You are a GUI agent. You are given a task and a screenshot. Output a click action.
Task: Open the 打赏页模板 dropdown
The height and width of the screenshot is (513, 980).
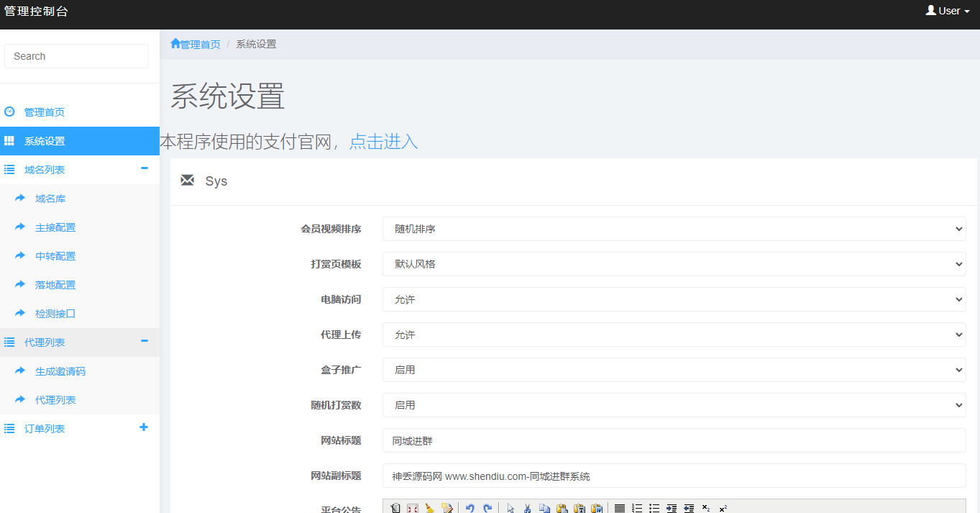673,263
